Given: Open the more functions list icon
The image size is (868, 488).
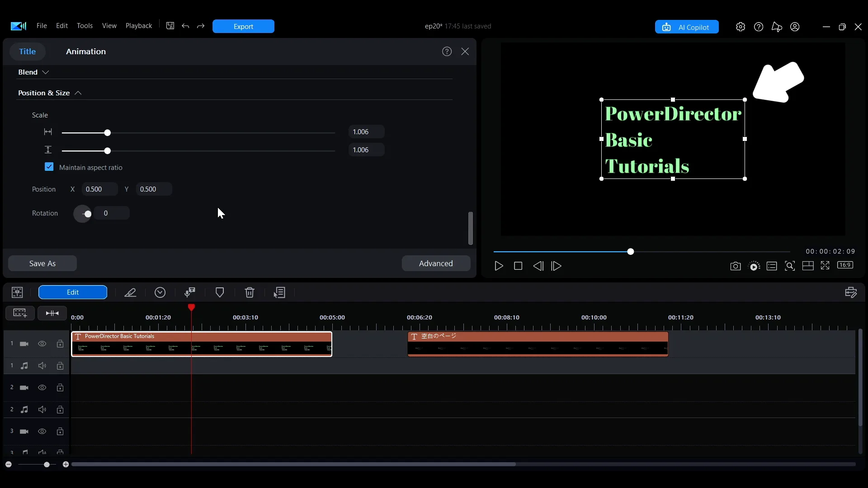Looking at the screenshot, I should tap(279, 292).
